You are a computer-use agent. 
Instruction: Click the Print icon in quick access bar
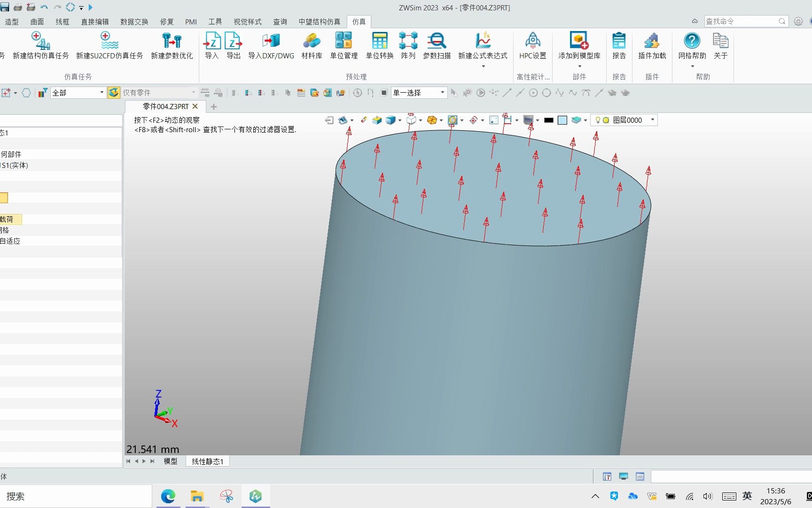tap(18, 7)
